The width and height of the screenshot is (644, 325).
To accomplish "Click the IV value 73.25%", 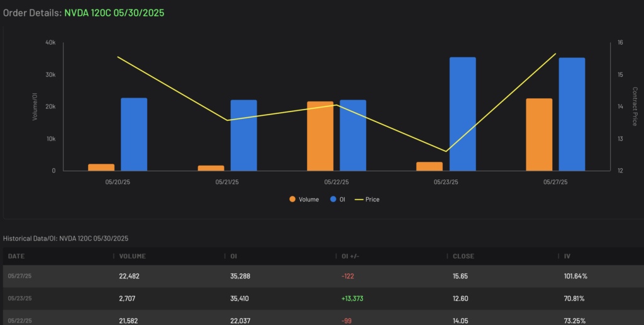I will pos(575,321).
